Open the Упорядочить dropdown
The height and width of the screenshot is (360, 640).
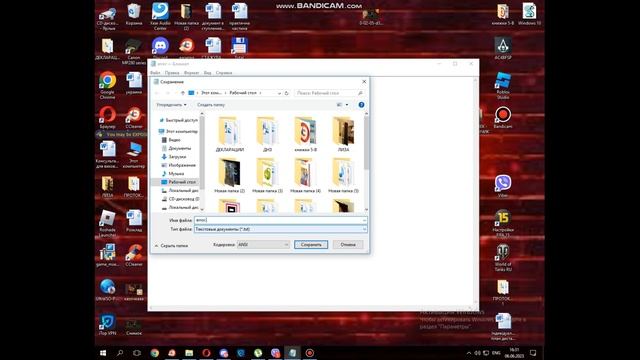point(171,105)
